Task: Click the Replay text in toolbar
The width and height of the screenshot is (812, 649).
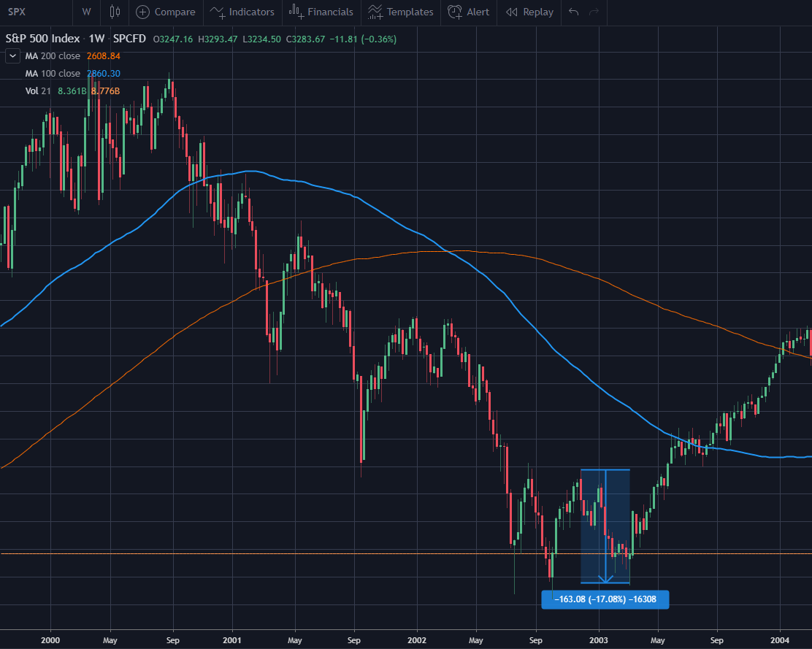Action: pyautogui.click(x=538, y=12)
